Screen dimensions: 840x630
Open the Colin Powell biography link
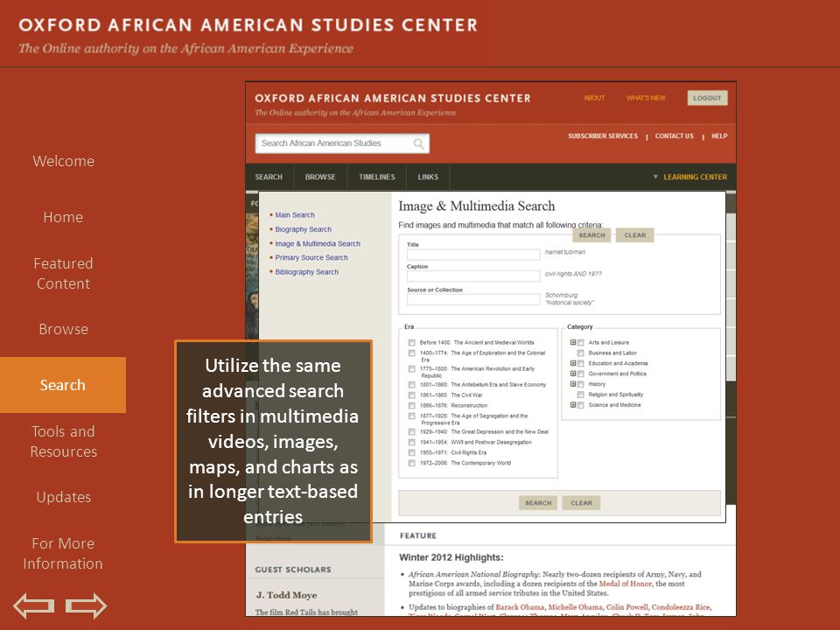[x=626, y=607]
